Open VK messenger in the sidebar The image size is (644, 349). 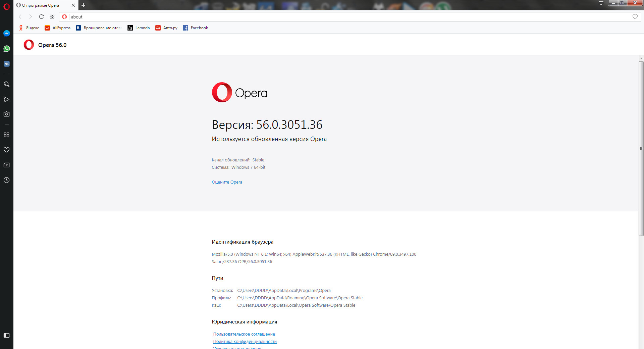tap(6, 64)
